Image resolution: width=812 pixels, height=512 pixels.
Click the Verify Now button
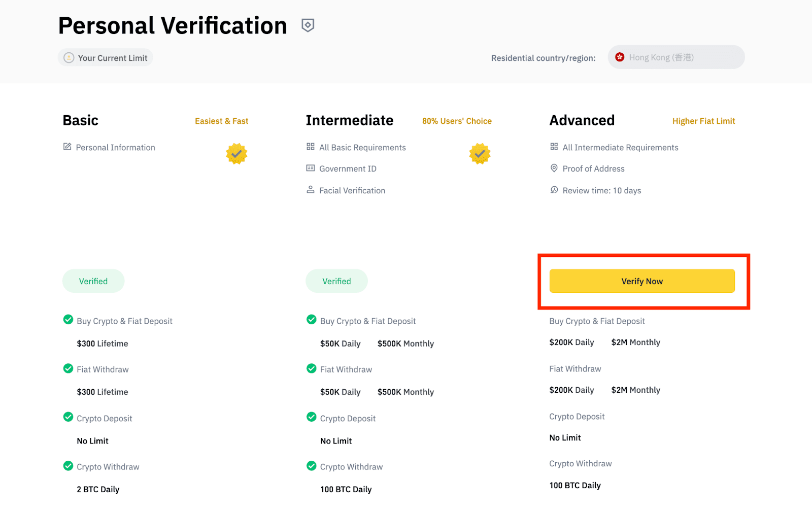642,281
